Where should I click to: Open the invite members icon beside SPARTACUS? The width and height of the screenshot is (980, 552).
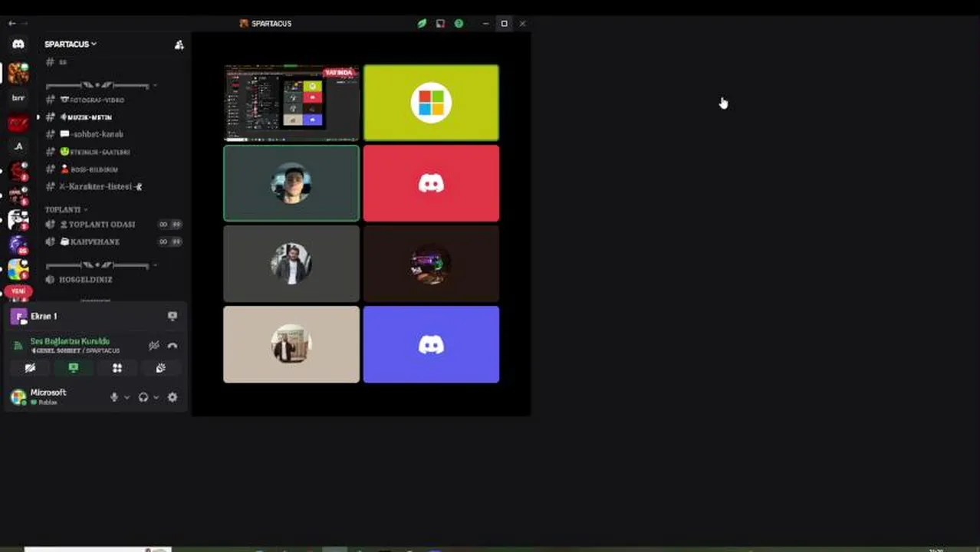pyautogui.click(x=179, y=44)
